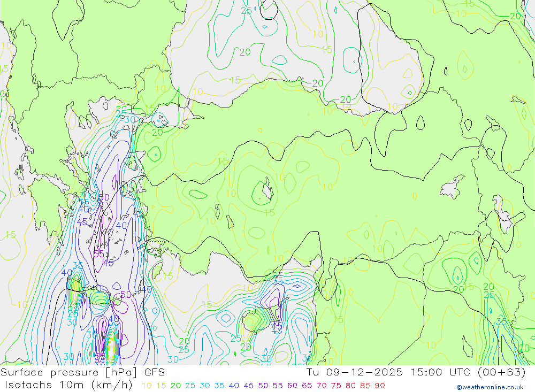Click the "70" value in the legend
The height and width of the screenshot is (392, 535).
[322, 386]
